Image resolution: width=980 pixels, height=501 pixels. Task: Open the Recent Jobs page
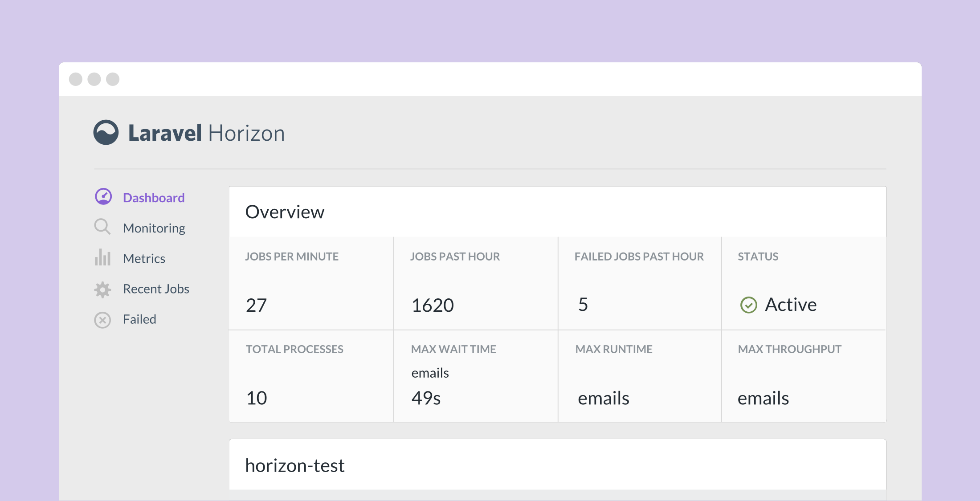pos(155,289)
